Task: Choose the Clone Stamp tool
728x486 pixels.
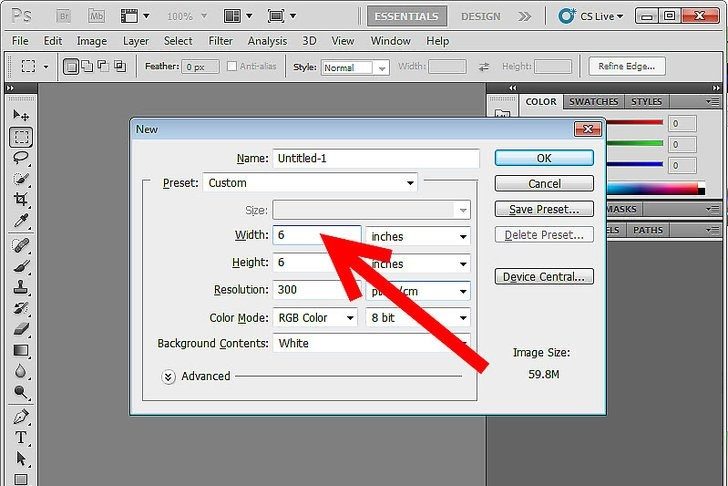Action: 21,287
